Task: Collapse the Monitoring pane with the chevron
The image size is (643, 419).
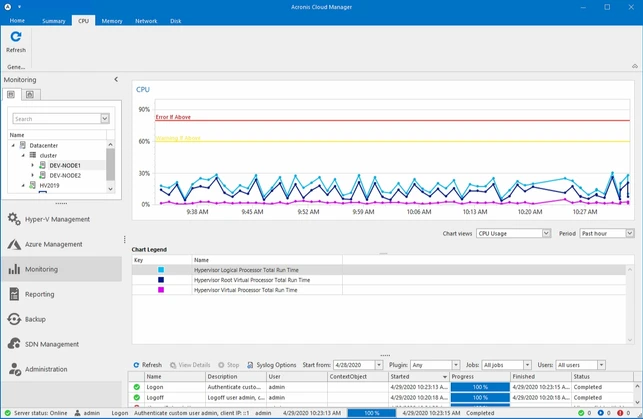Action: point(116,80)
